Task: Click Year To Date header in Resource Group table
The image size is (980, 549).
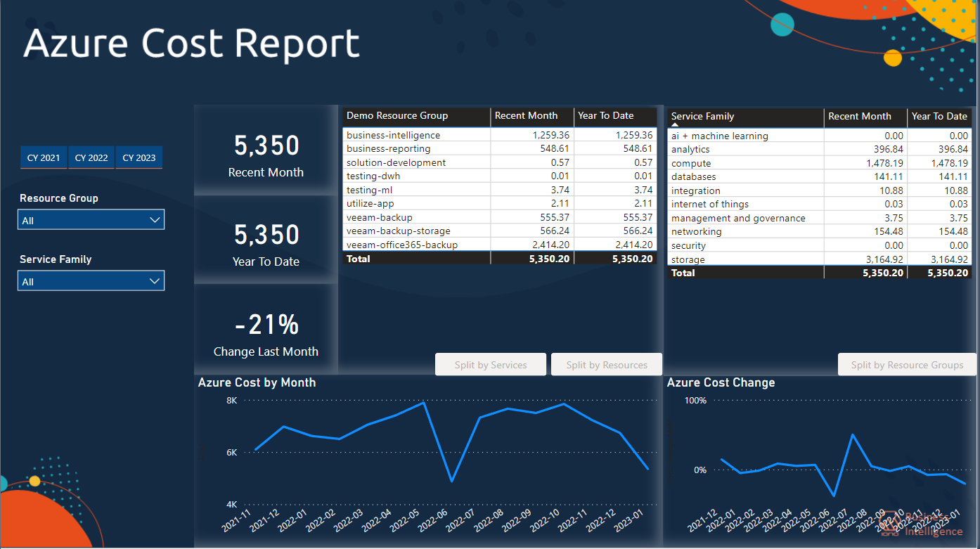Action: (615, 116)
